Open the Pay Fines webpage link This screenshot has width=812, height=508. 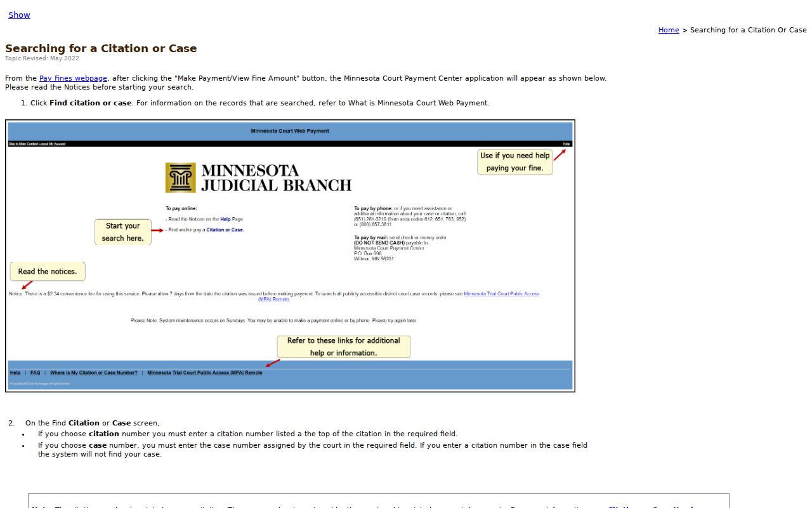click(73, 78)
